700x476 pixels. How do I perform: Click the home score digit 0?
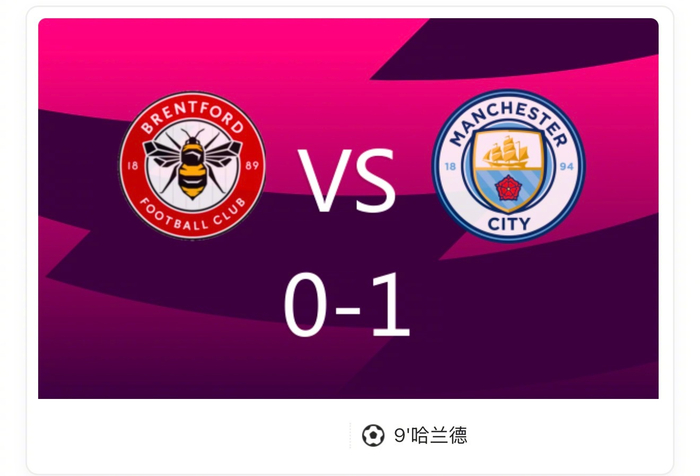(x=305, y=305)
